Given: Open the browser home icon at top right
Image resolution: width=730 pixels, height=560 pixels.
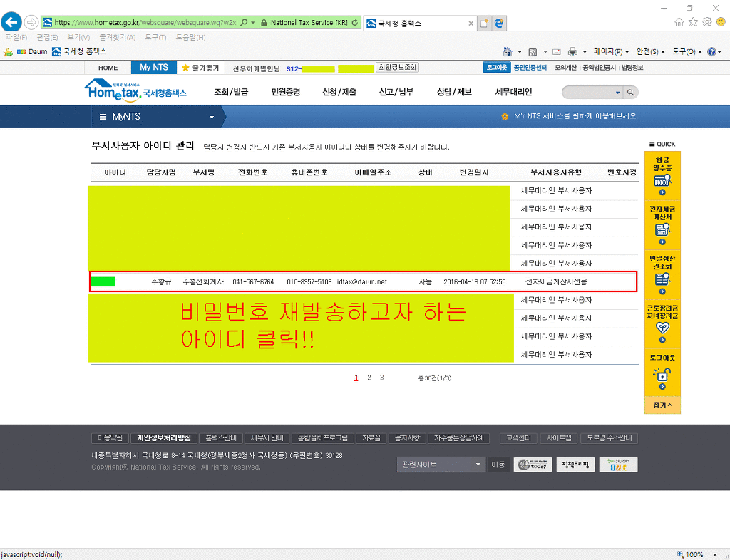Looking at the screenshot, I should (x=679, y=22).
